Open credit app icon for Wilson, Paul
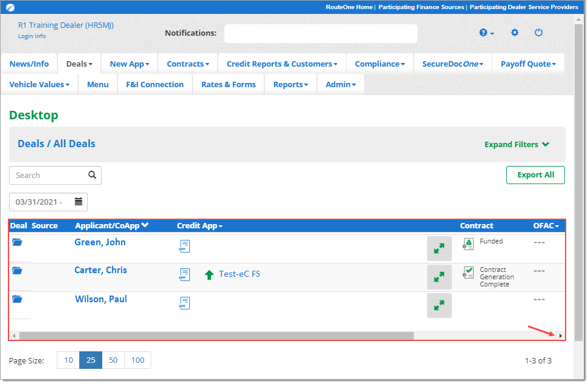Image resolution: width=588 pixels, height=384 pixels. tap(185, 303)
